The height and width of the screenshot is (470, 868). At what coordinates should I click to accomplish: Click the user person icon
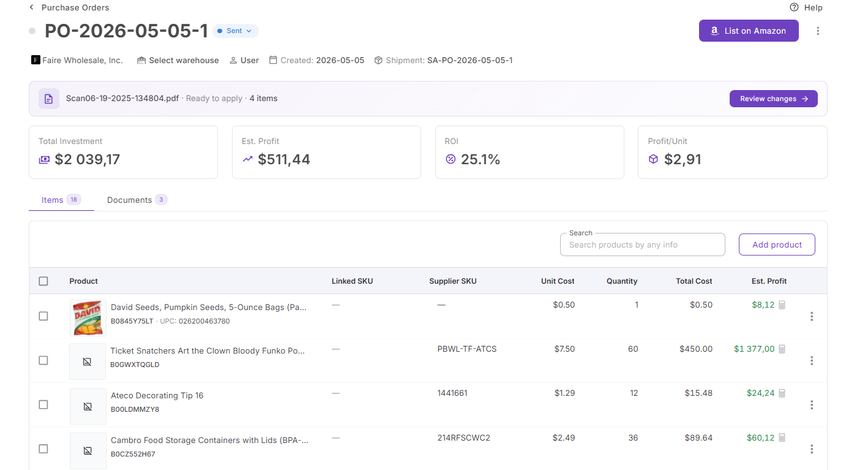pyautogui.click(x=233, y=60)
